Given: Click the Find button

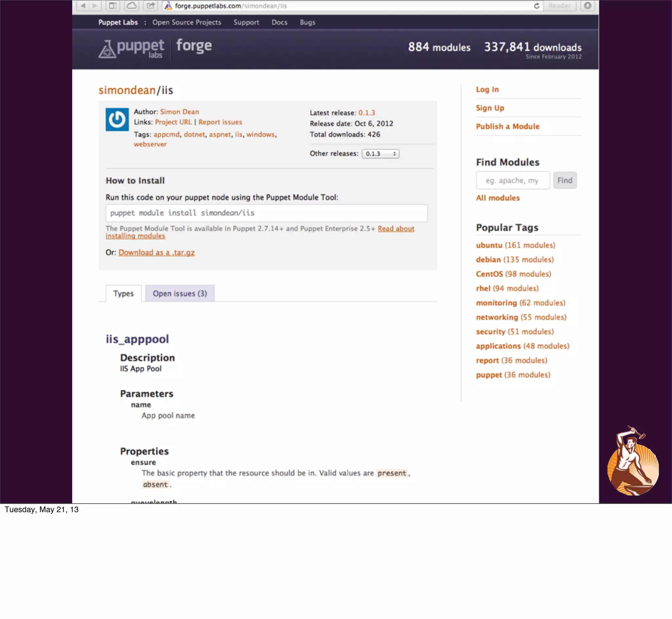Looking at the screenshot, I should point(564,181).
